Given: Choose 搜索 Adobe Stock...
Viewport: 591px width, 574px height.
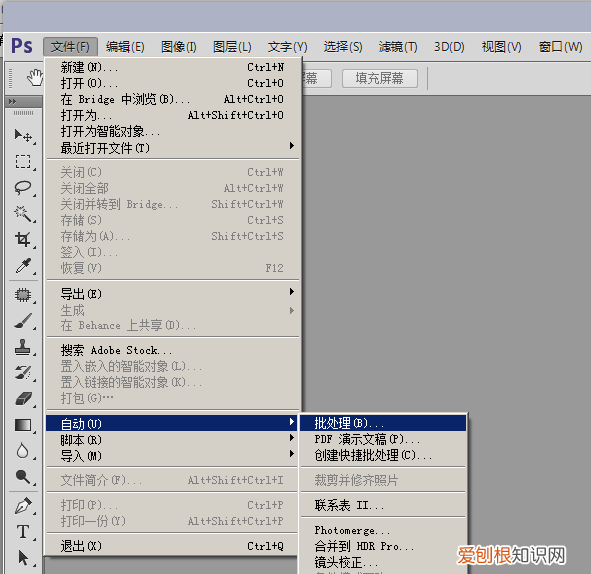Looking at the screenshot, I should [173, 350].
